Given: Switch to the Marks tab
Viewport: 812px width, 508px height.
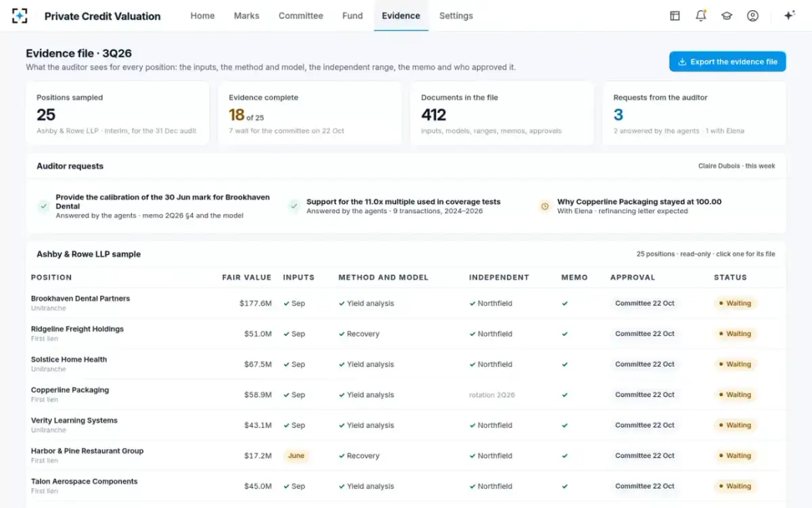Looking at the screenshot, I should [x=246, y=16].
